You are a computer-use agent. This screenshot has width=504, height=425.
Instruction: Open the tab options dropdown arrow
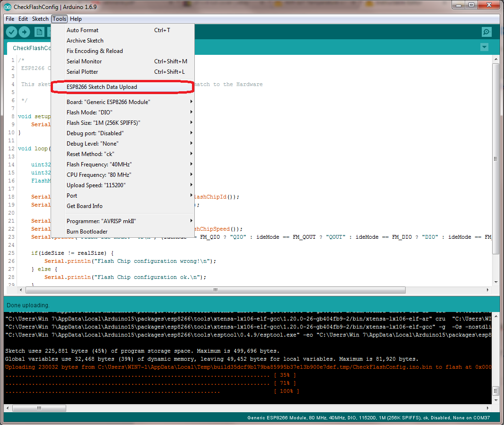(484, 47)
